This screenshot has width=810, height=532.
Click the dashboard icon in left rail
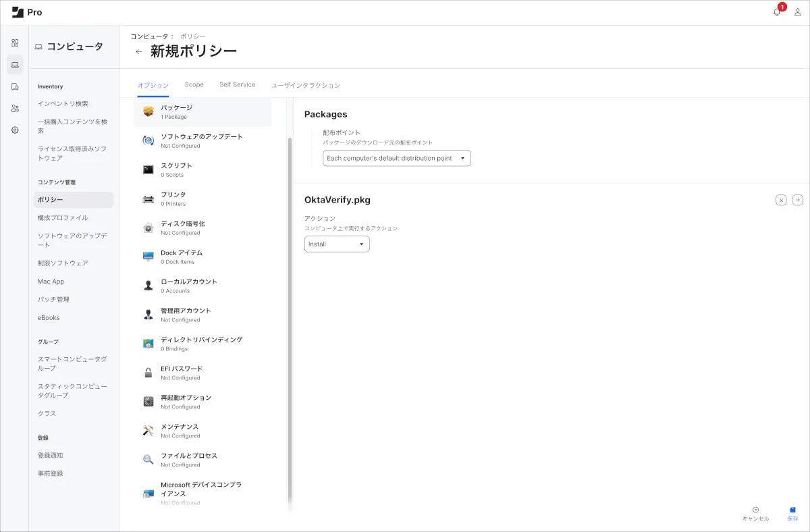[x=15, y=43]
